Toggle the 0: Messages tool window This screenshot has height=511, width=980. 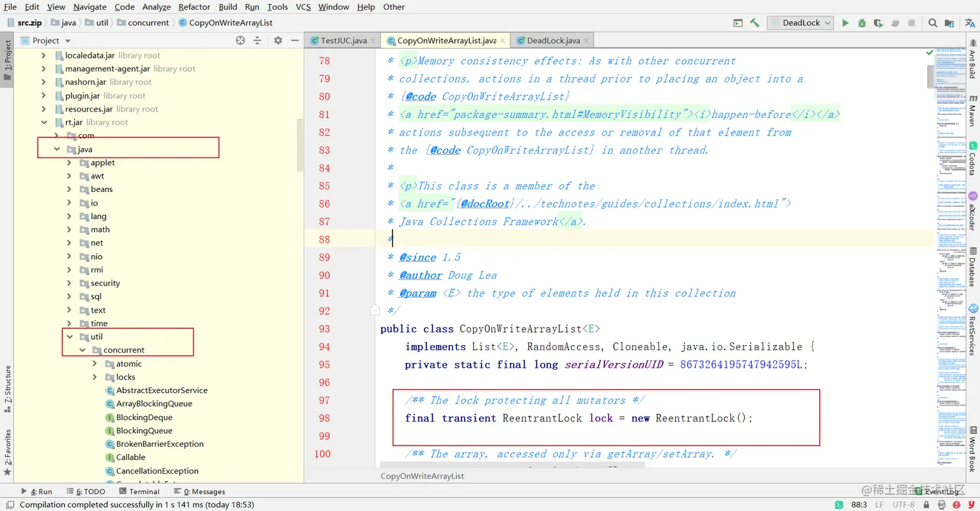(x=200, y=492)
